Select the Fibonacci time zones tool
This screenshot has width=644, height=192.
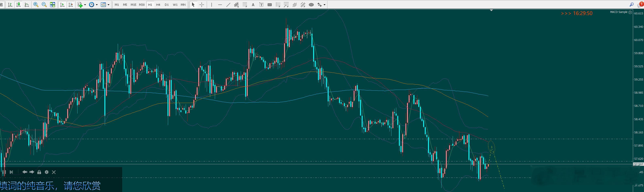point(278,5)
